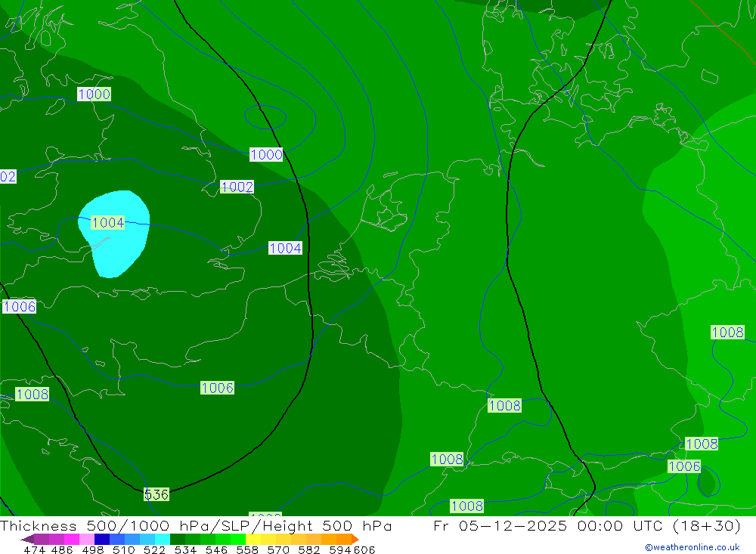Select the 1004 label inside the cyan patch
The width and height of the screenshot is (756, 554).
point(107,222)
